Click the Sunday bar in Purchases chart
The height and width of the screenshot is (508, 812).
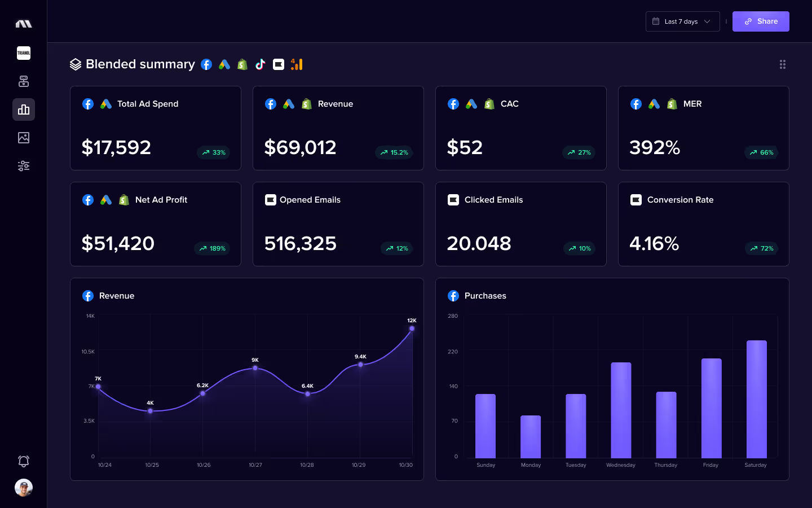486,426
